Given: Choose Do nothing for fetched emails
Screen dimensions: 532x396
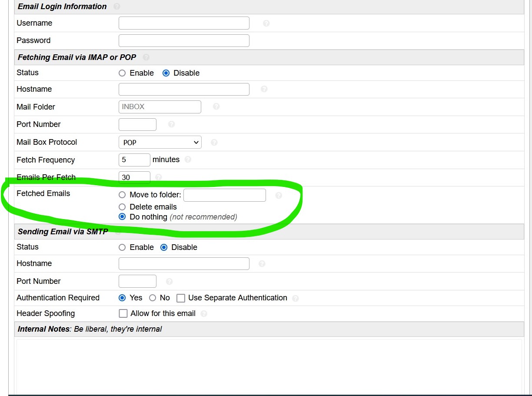Looking at the screenshot, I should pyautogui.click(x=122, y=216).
